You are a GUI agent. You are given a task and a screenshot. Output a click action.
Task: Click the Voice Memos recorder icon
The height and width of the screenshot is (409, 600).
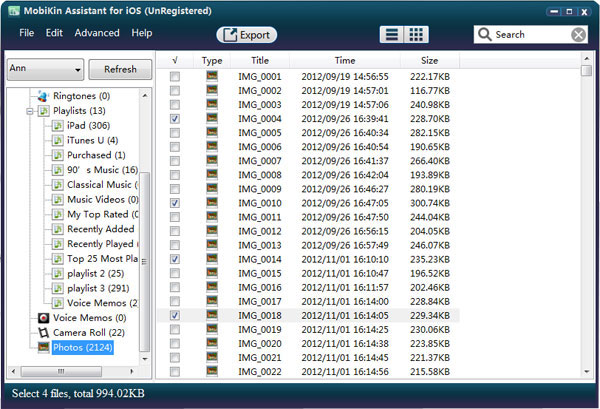pyautogui.click(x=44, y=318)
